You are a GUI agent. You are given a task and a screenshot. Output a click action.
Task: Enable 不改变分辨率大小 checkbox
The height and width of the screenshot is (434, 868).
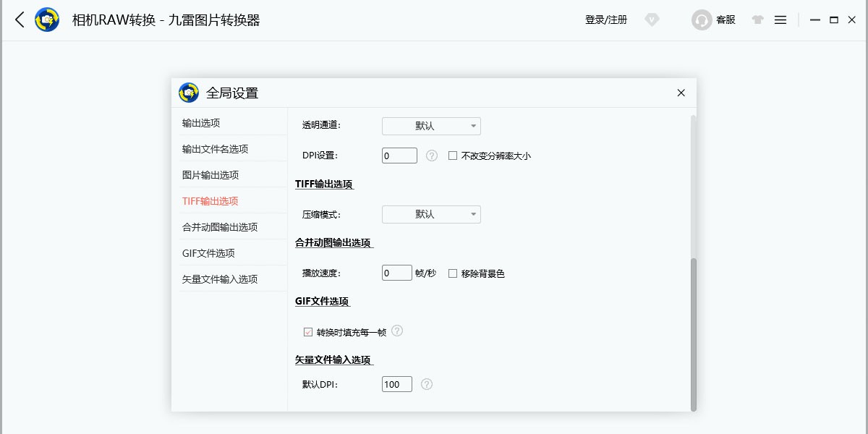(453, 156)
